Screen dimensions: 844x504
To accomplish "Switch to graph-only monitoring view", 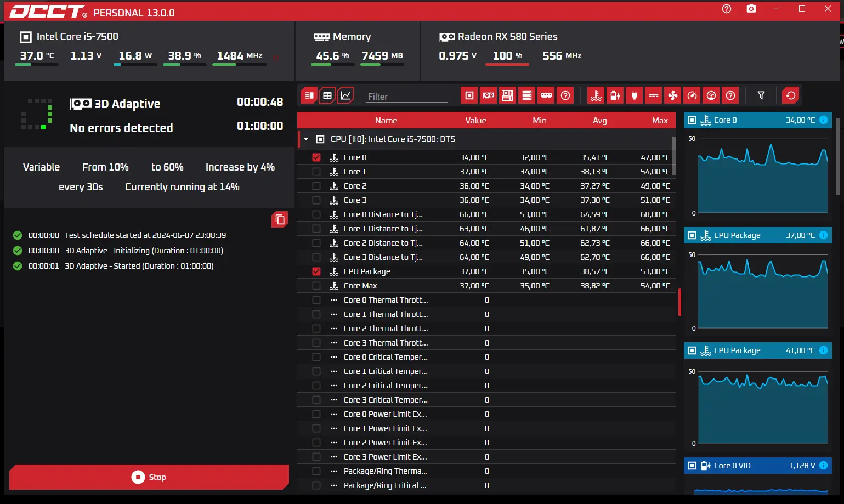I will tap(345, 95).
